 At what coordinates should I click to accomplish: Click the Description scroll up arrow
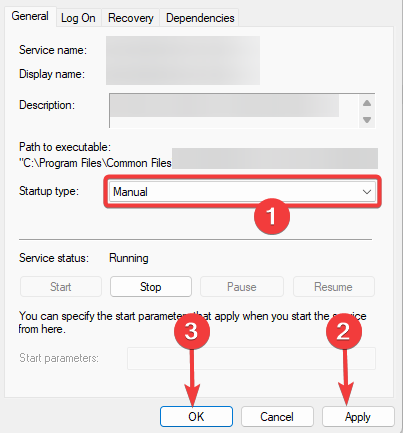pyautogui.click(x=367, y=103)
